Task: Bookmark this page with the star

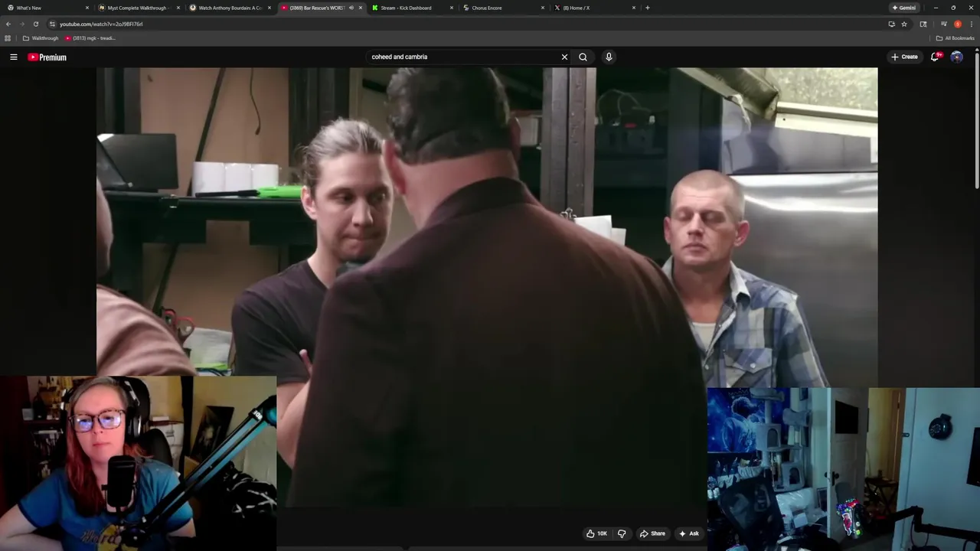Action: [904, 24]
